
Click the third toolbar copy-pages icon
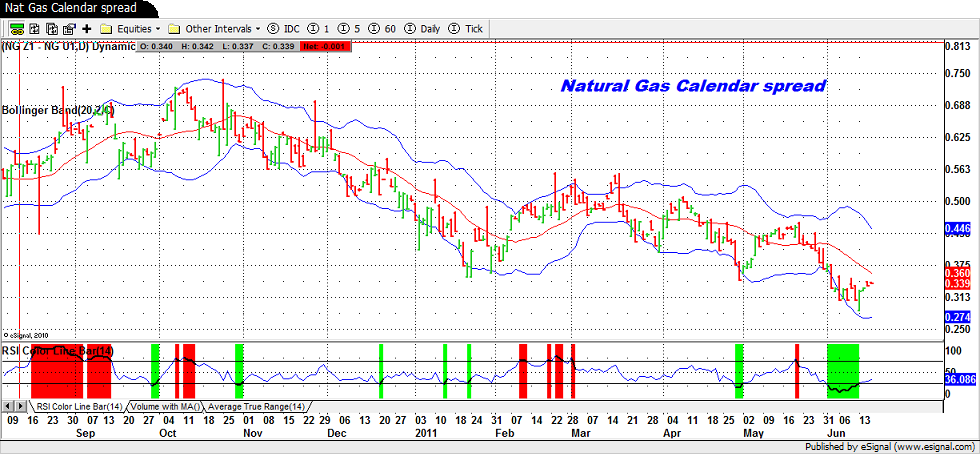click(x=49, y=29)
